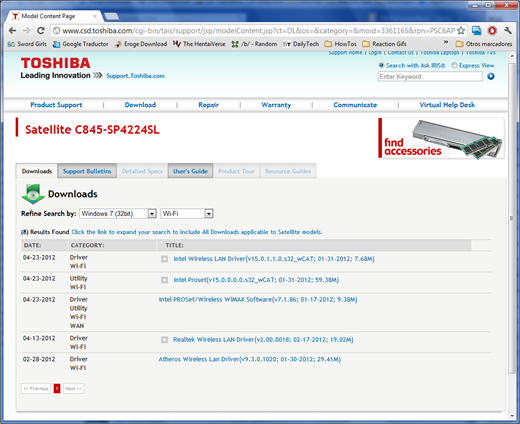
Task: Open the Google Traductor bookmark
Action: click(x=81, y=44)
